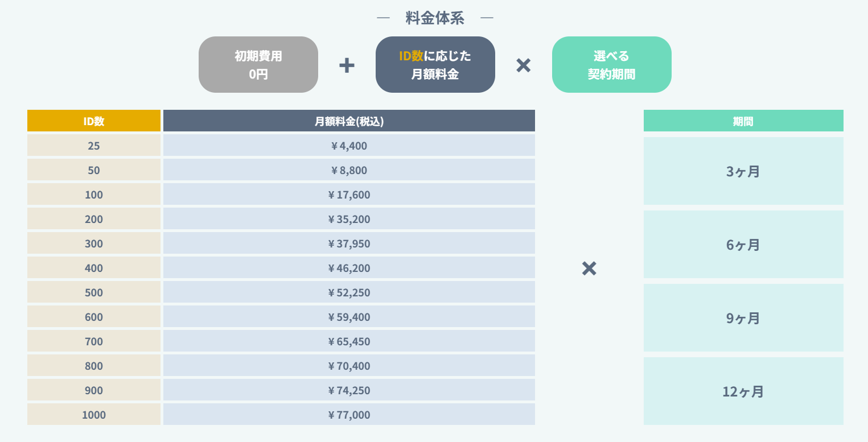Click the 選べる契約期間 green box
868x442 pixels.
point(611,65)
